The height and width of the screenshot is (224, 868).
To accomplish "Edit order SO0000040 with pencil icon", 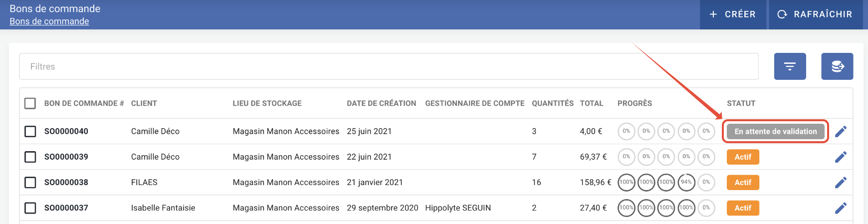I will coord(841,131).
